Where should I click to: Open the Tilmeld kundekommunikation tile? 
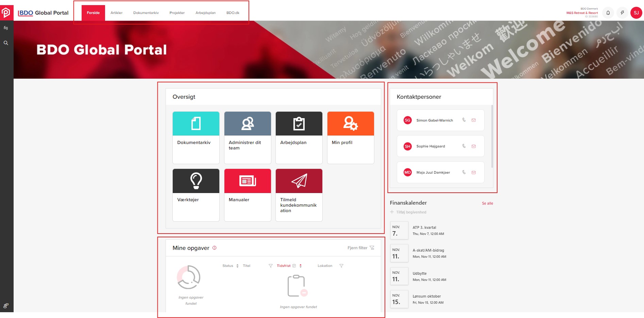pyautogui.click(x=299, y=195)
